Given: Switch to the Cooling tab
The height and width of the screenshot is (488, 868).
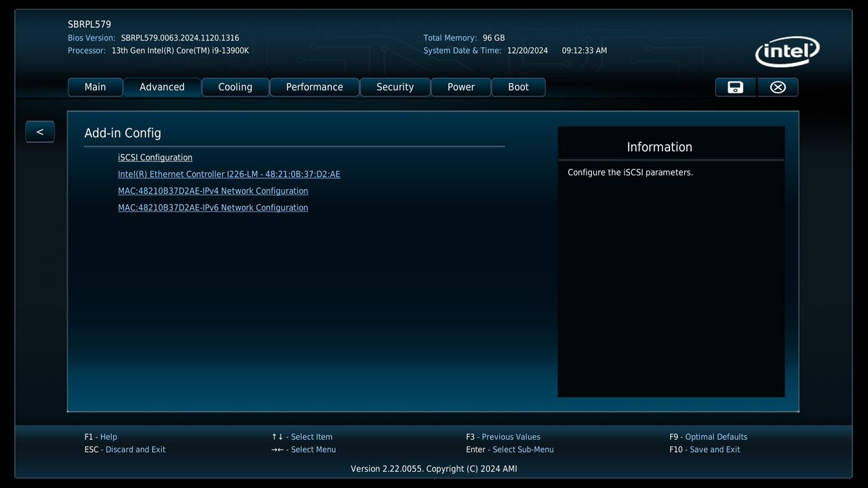Looking at the screenshot, I should (235, 87).
